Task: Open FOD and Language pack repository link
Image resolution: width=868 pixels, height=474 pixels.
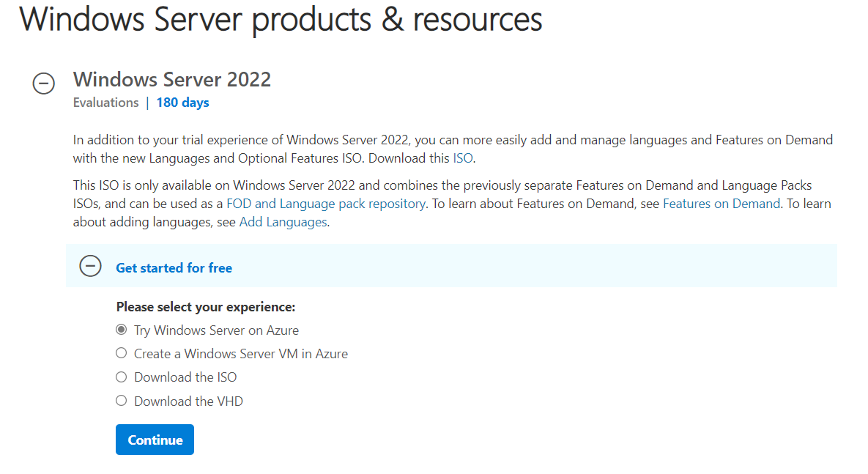Action: point(326,204)
